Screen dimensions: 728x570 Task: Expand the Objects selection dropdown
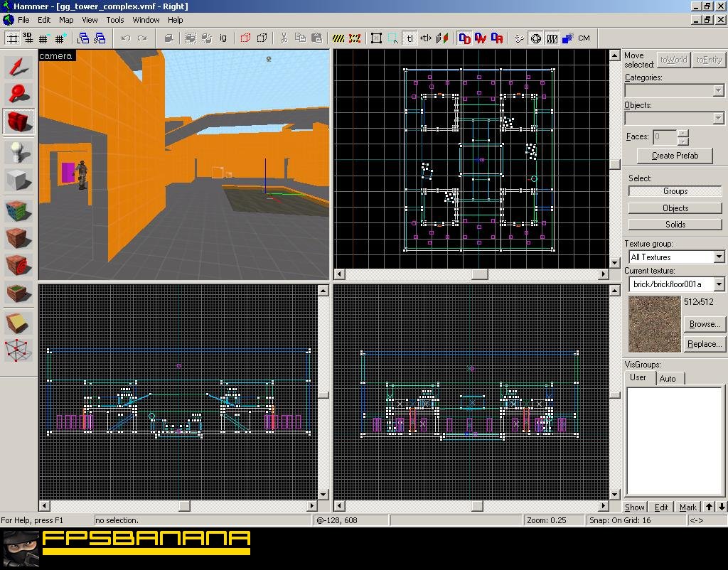719,118
